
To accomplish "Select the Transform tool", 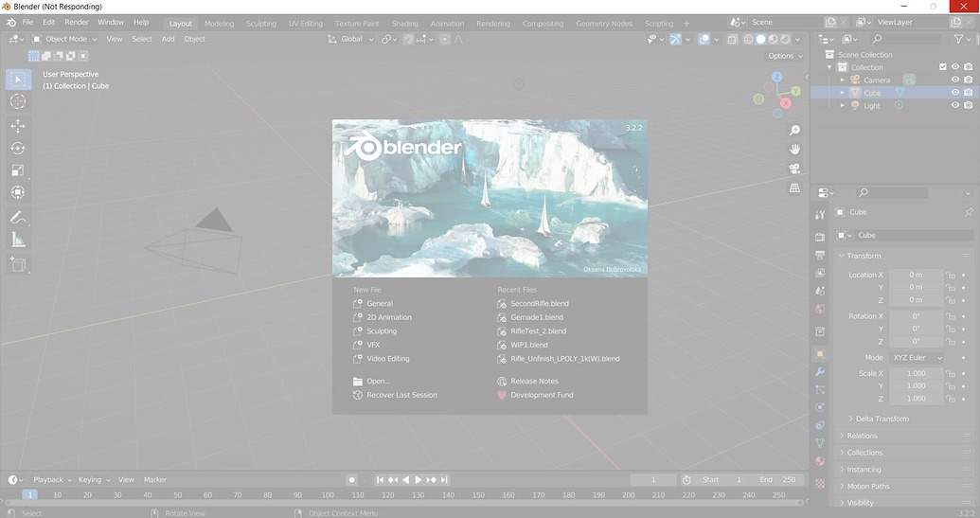I will 17,192.
